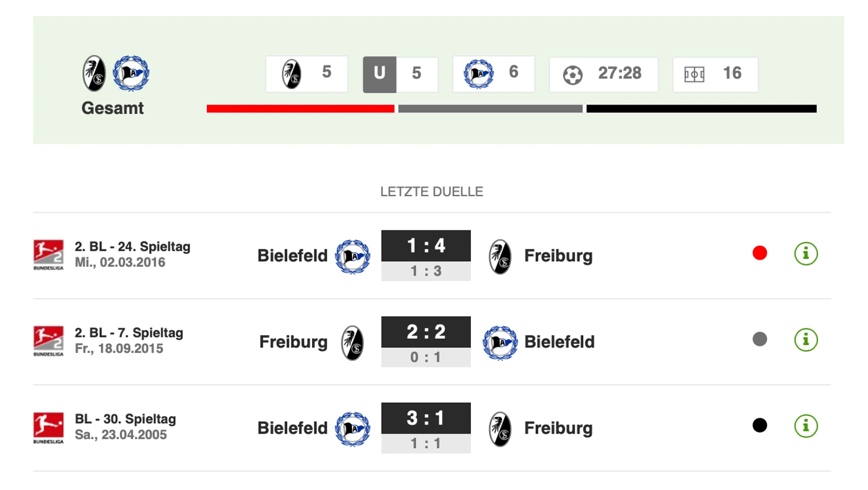This screenshot has height=490, width=868.
Task: Click the red result dot indicator
Action: coord(759,254)
